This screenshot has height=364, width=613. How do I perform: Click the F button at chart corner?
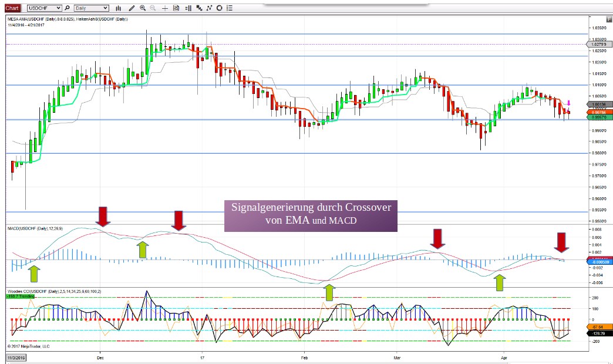[x=609, y=19]
